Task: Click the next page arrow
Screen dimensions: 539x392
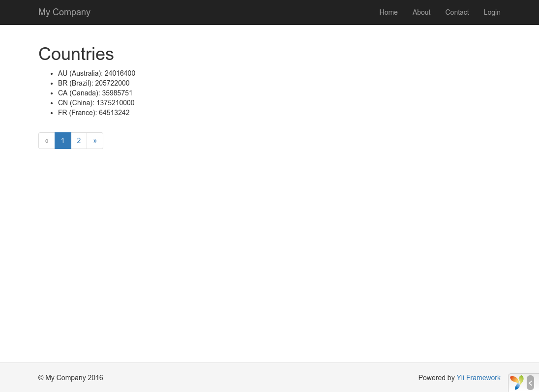Action: (x=95, y=141)
